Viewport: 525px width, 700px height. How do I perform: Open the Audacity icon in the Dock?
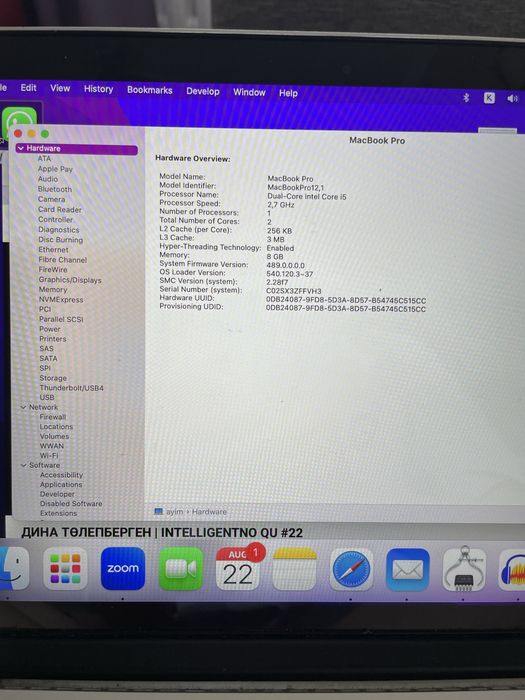pos(512,571)
